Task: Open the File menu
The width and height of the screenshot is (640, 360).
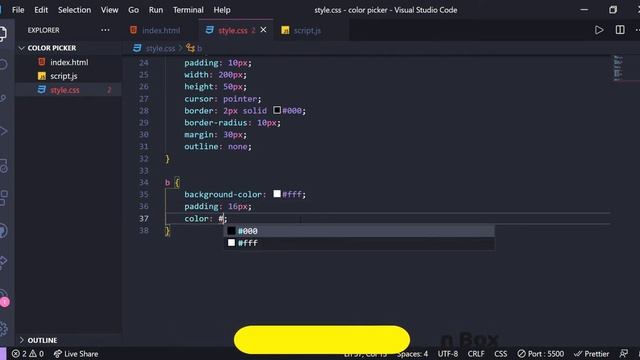Action: 18,10
